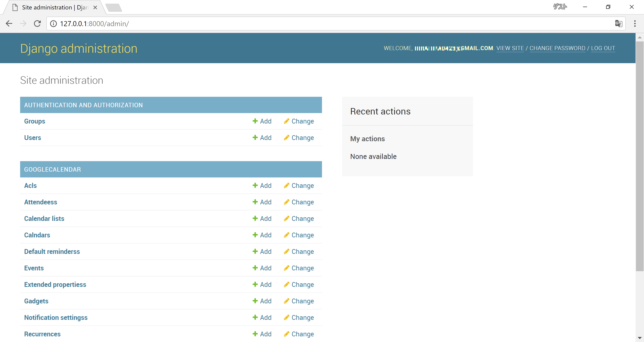Click the pencil Change icon next to Gadgets

click(x=287, y=301)
